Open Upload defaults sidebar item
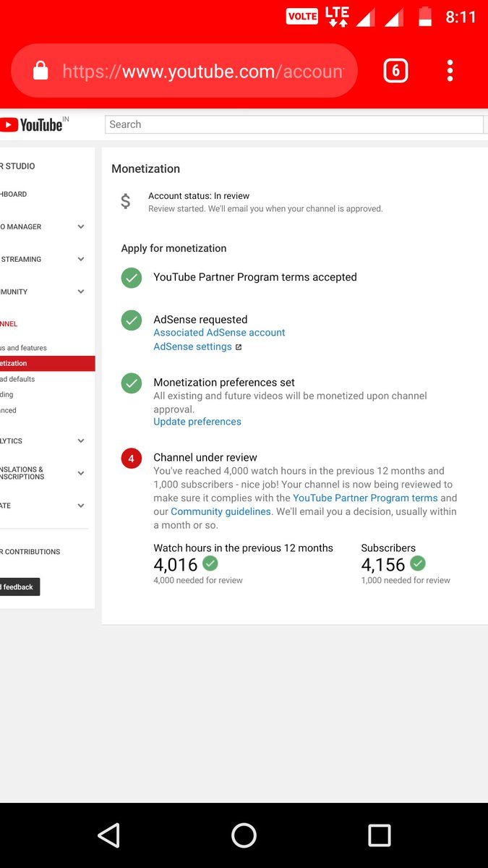 (x=17, y=379)
